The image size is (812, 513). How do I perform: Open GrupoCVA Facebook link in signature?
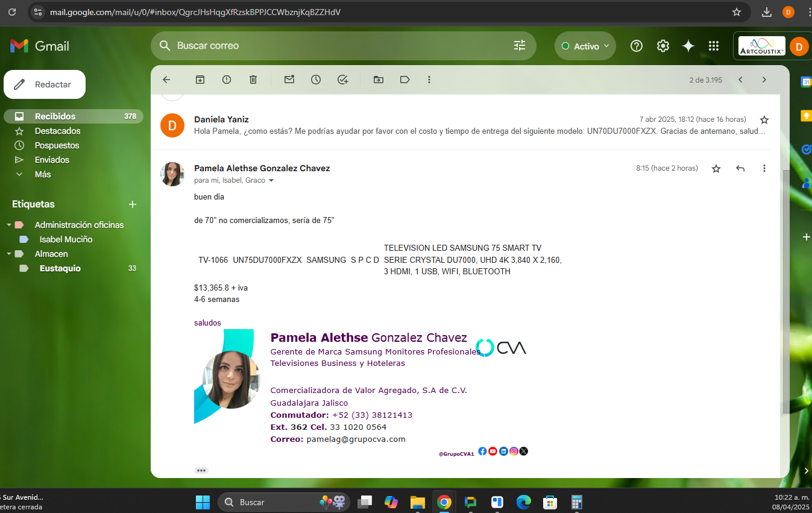[482, 451]
